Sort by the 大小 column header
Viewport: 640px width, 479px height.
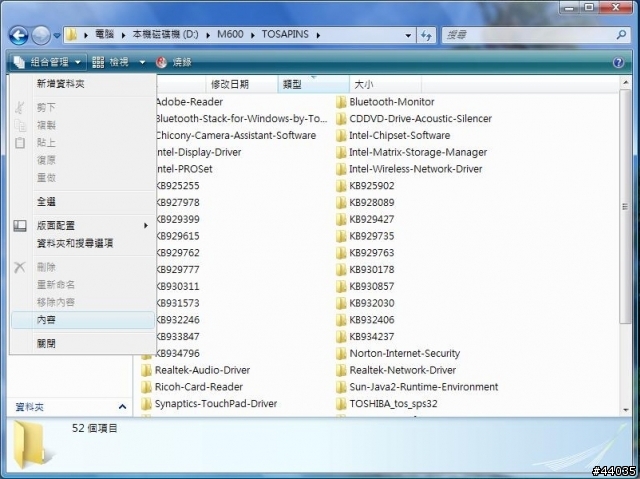(x=385, y=84)
